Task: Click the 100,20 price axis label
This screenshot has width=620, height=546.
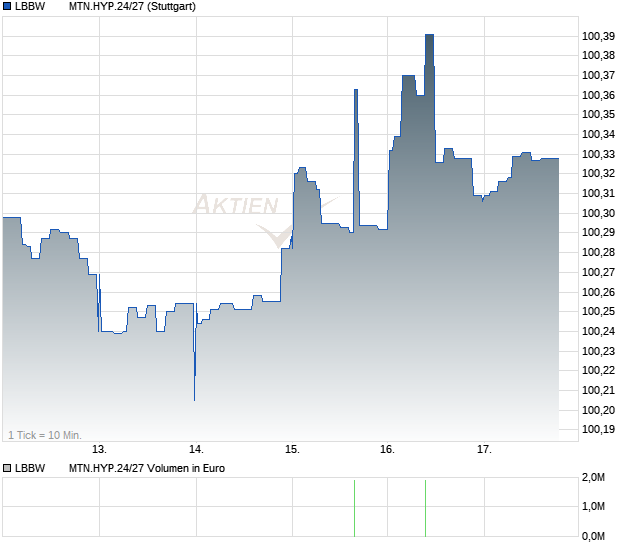Action: point(598,410)
